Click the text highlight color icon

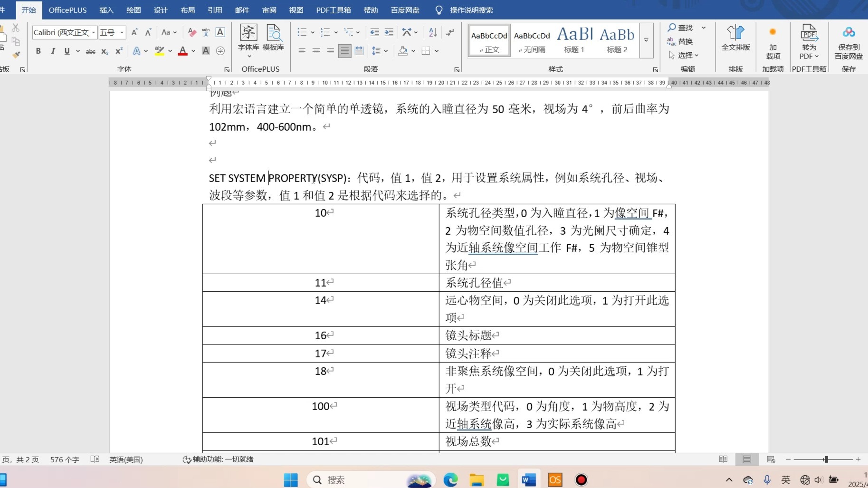pyautogui.click(x=160, y=51)
